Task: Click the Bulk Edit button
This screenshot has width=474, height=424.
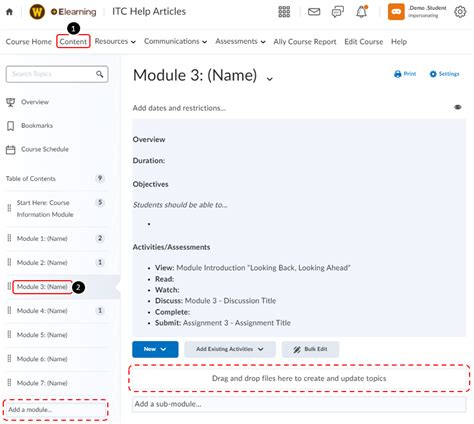Action: click(310, 349)
